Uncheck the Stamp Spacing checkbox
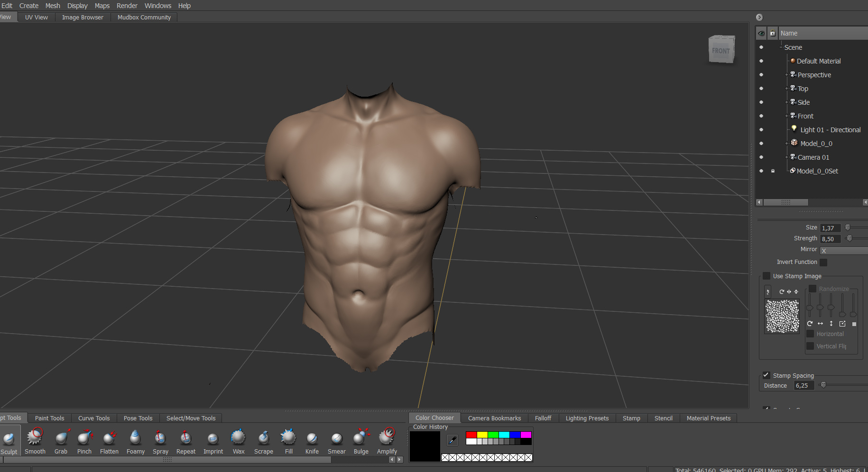868x472 pixels. [x=766, y=375]
